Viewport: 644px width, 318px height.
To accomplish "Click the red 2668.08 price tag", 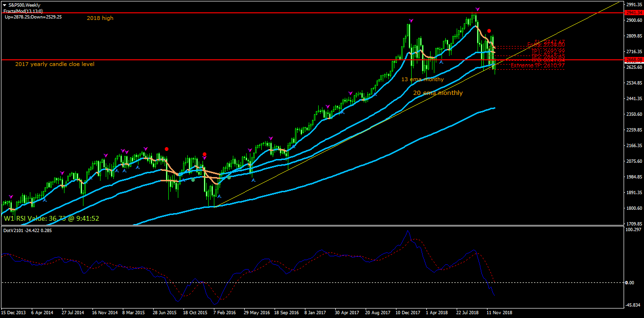I will tap(634, 60).
